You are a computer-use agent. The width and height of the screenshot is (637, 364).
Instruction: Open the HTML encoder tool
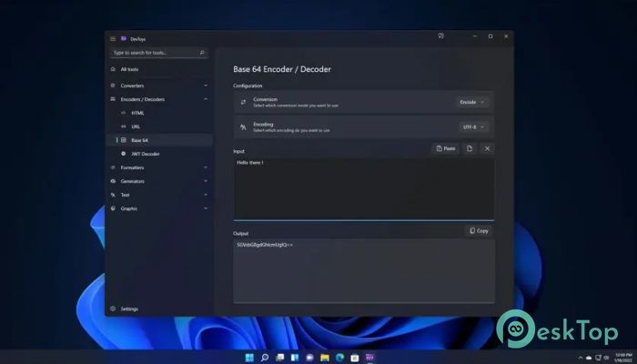[x=159, y=113]
